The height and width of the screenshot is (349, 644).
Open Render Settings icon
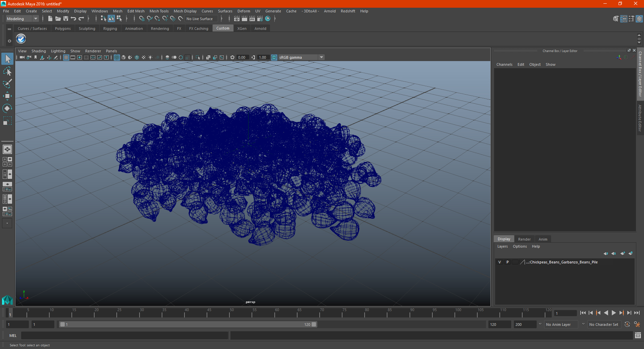[x=260, y=19]
